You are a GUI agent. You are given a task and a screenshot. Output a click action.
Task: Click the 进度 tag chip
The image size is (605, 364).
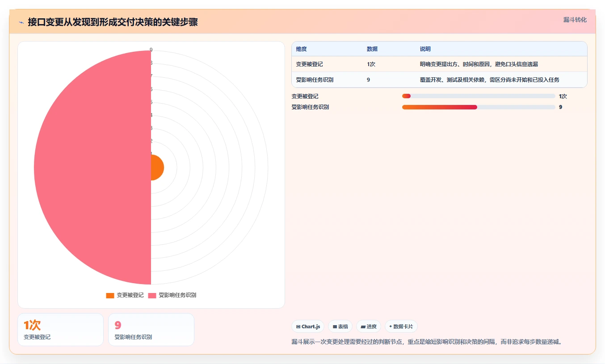coord(369,326)
